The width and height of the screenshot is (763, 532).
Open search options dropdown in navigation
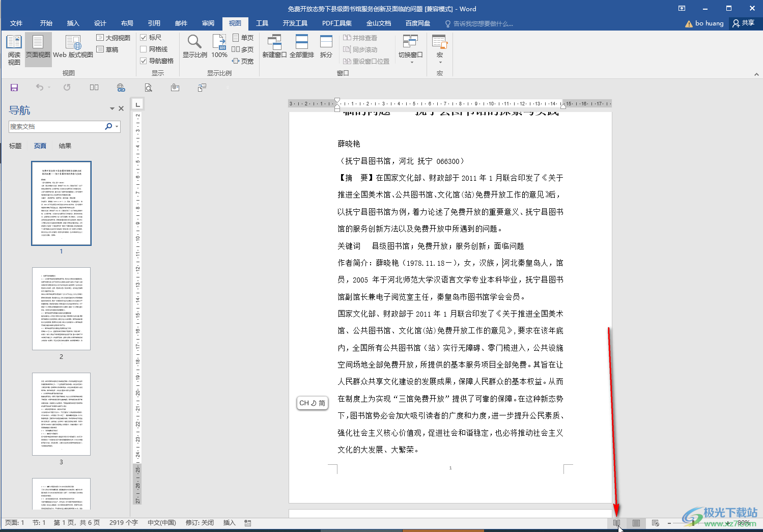coord(117,126)
